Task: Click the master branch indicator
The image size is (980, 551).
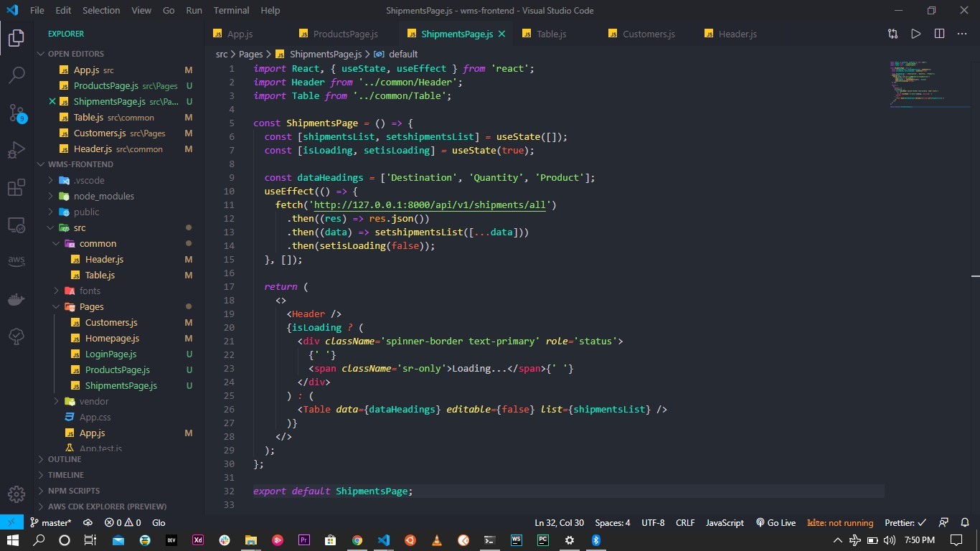Action: pos(50,522)
